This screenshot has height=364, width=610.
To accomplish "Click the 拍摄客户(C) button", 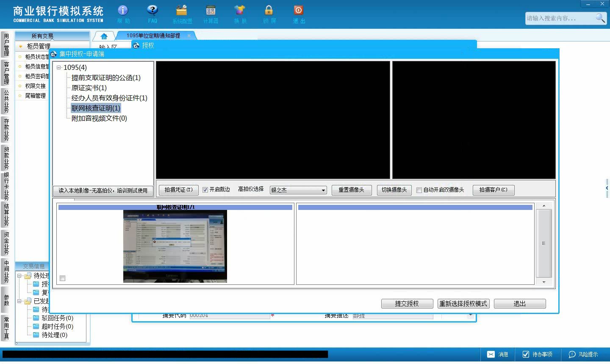I will point(493,190).
